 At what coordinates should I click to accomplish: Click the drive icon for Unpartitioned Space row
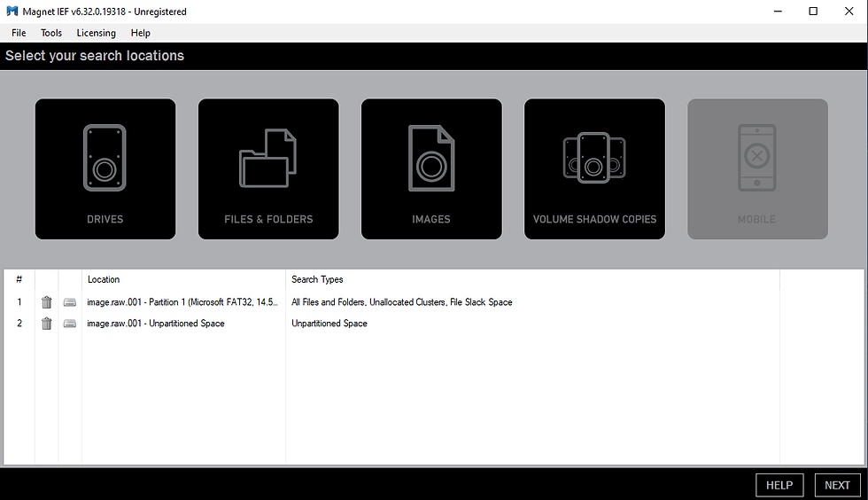click(x=70, y=324)
